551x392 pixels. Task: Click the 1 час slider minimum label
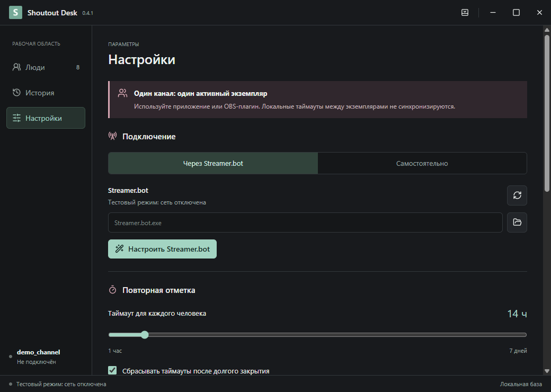pos(115,351)
